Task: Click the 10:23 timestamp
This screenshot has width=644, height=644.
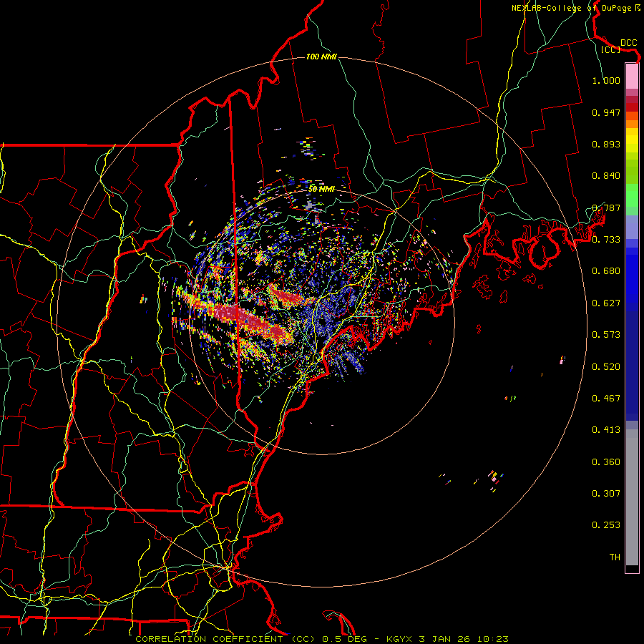Action: 493,639
